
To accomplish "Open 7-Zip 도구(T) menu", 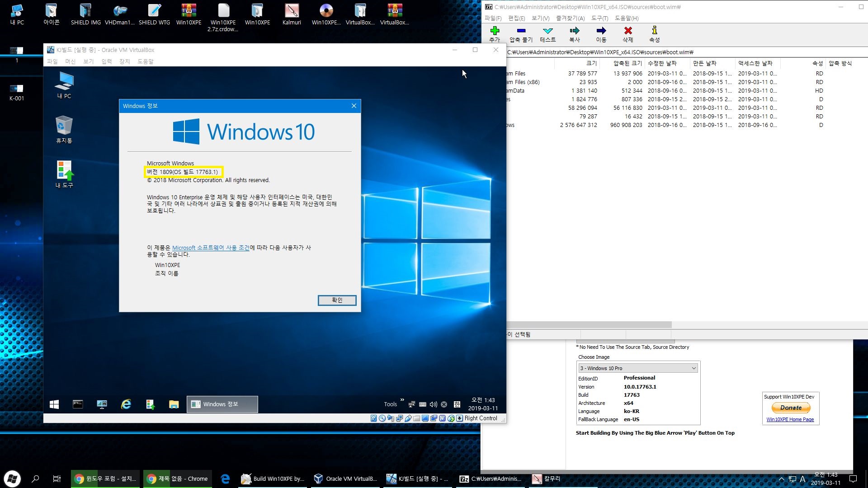I will click(x=599, y=18).
